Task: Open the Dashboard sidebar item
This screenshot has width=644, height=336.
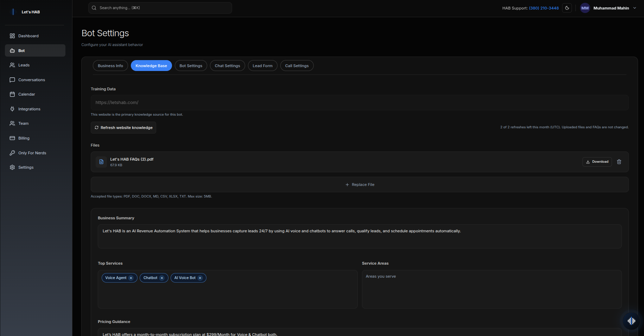Action: point(35,36)
